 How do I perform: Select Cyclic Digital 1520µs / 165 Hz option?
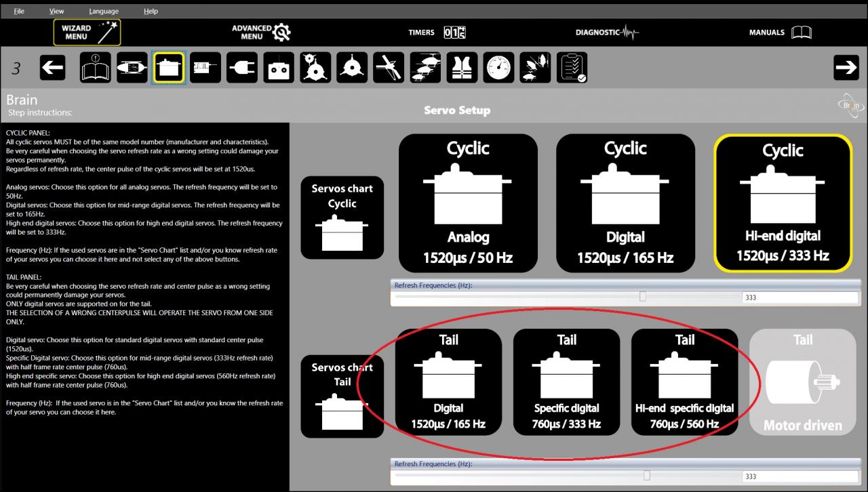click(x=625, y=203)
